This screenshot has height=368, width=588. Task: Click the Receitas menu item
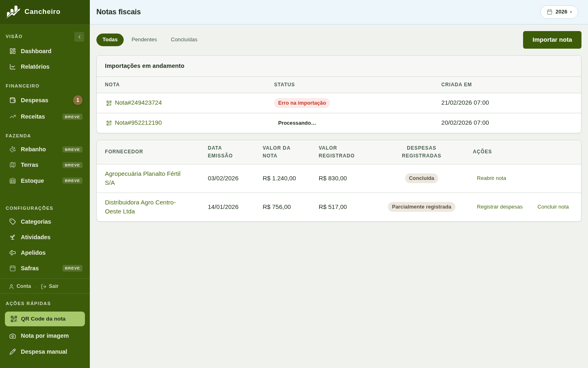[x=45, y=117]
